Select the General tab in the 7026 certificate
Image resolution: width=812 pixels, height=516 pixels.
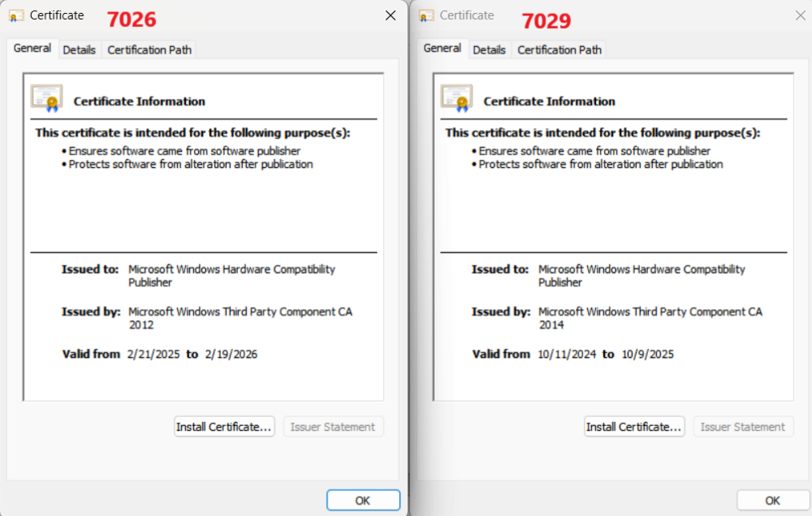(32, 49)
